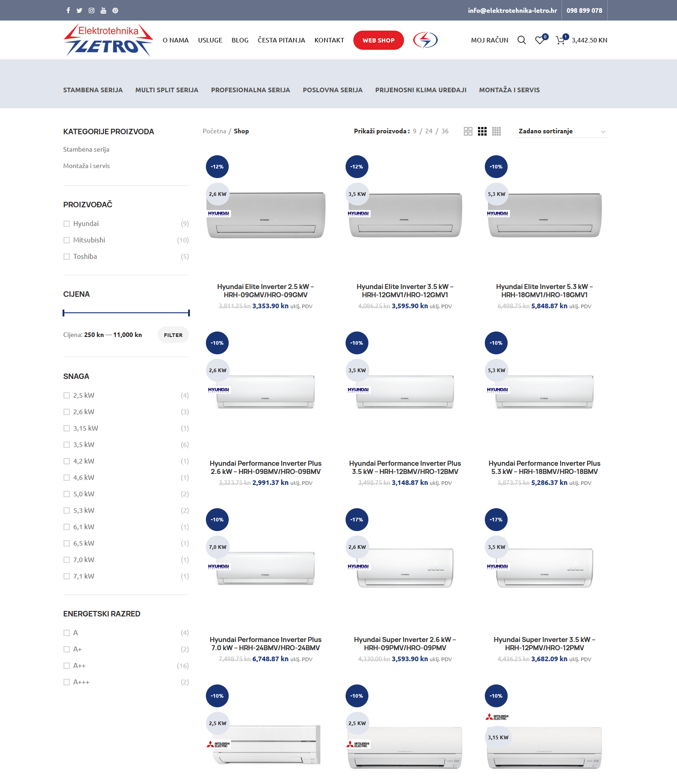
Task: Toggle the 2,5 kW power filter
Action: click(67, 395)
